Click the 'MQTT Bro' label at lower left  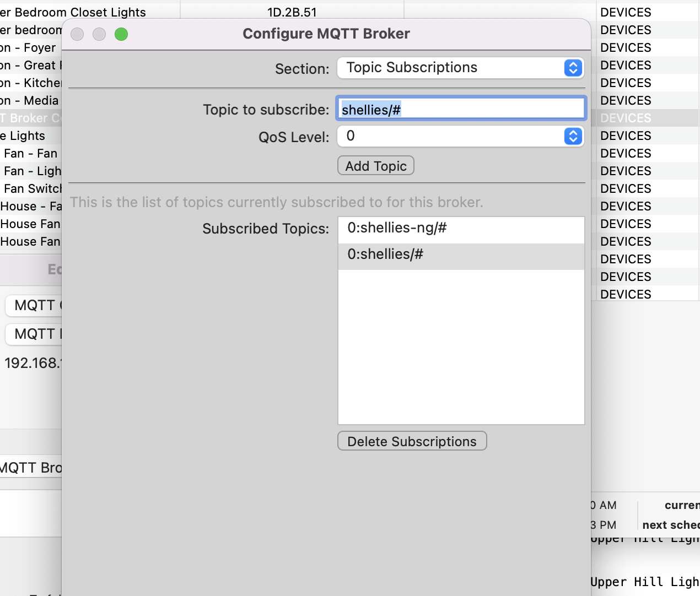(31, 468)
